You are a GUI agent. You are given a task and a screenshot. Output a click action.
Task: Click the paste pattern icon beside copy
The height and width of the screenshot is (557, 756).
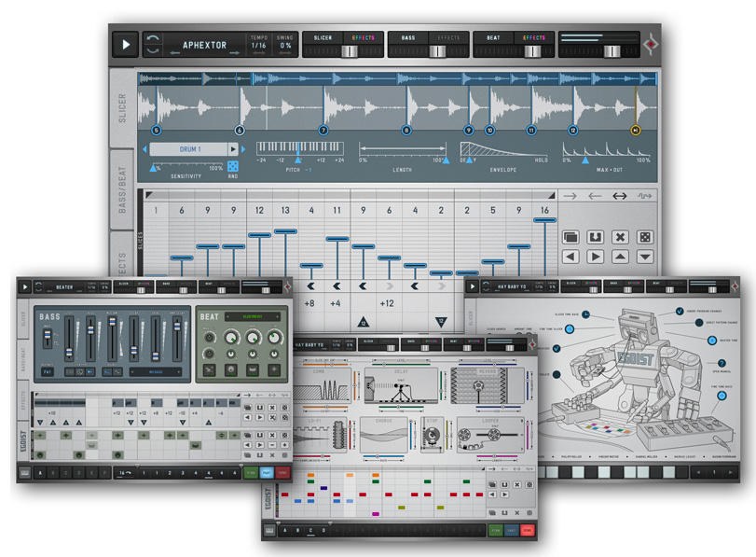(595, 237)
